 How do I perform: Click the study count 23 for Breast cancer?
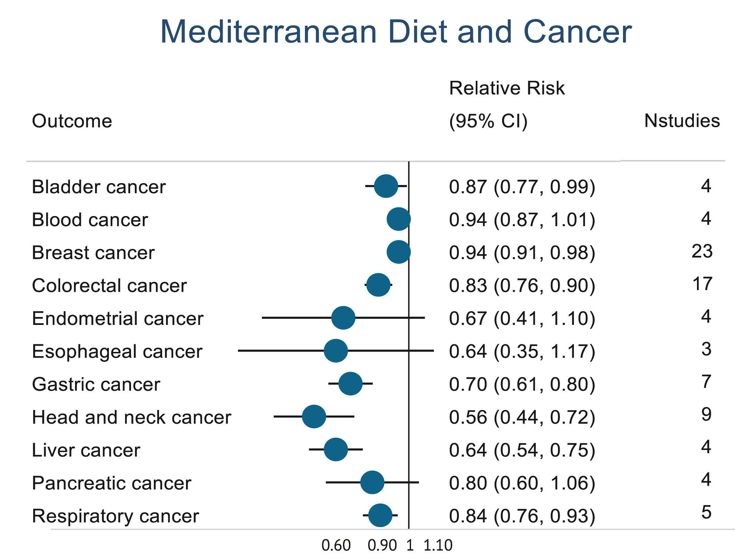tap(702, 251)
